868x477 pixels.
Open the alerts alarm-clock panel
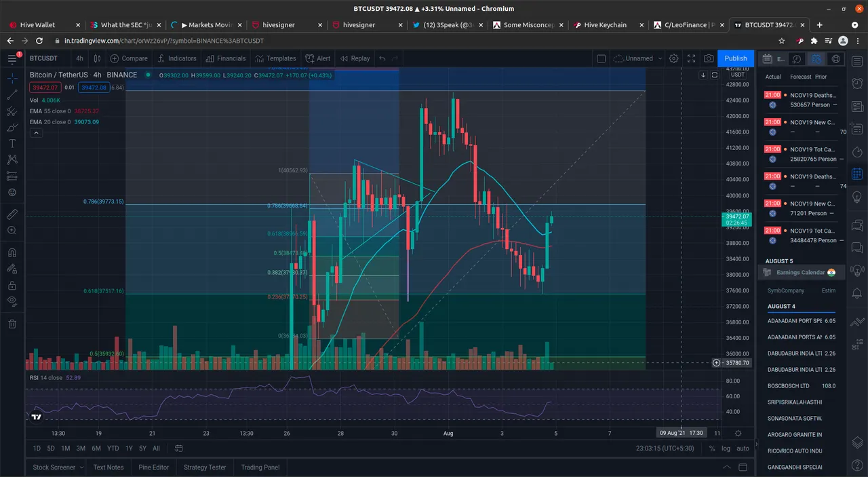tap(857, 84)
